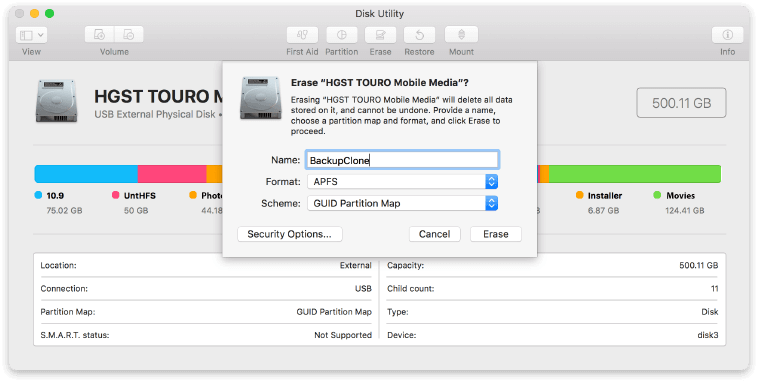Screen dimensions: 758x382
Task: Open the Format dropdown showing APFS
Action: point(402,182)
